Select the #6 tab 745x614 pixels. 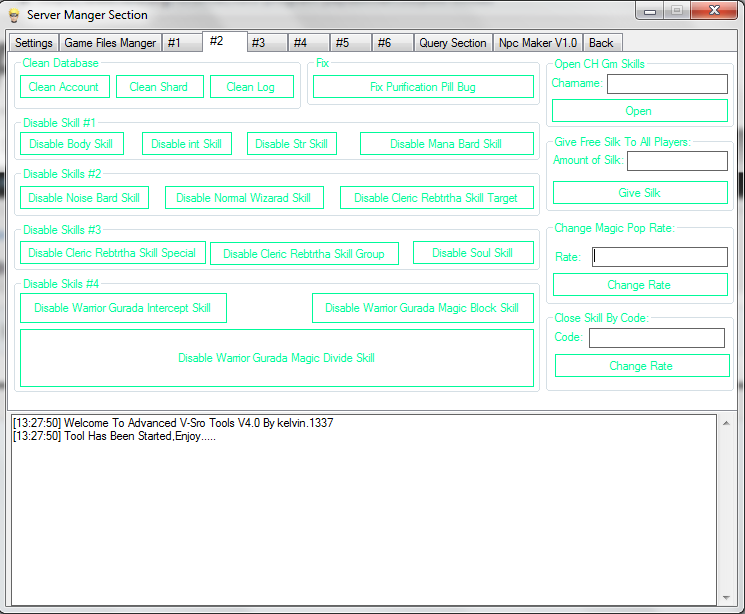click(393, 43)
